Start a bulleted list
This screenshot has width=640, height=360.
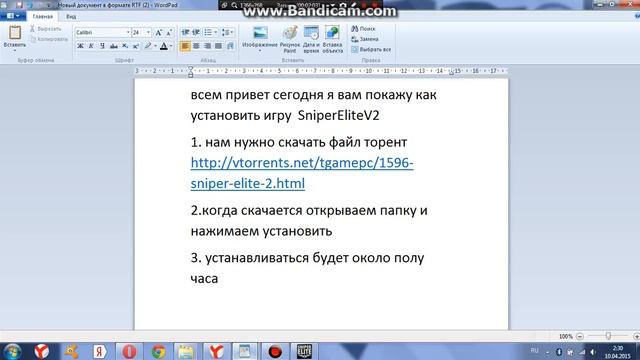tap(208, 32)
